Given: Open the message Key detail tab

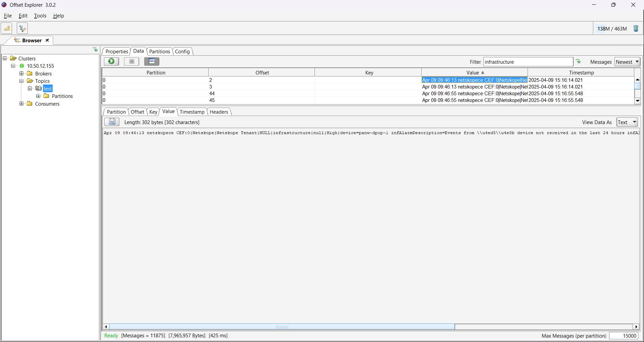Looking at the screenshot, I should (x=153, y=112).
